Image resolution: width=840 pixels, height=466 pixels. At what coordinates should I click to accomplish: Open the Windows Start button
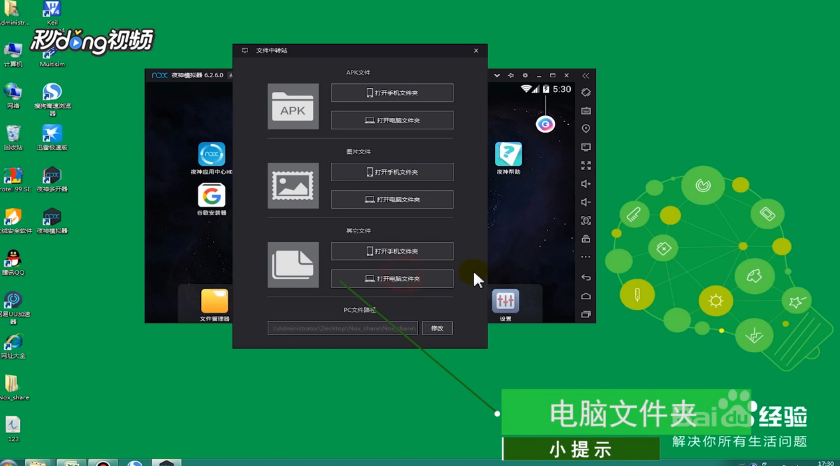9,463
